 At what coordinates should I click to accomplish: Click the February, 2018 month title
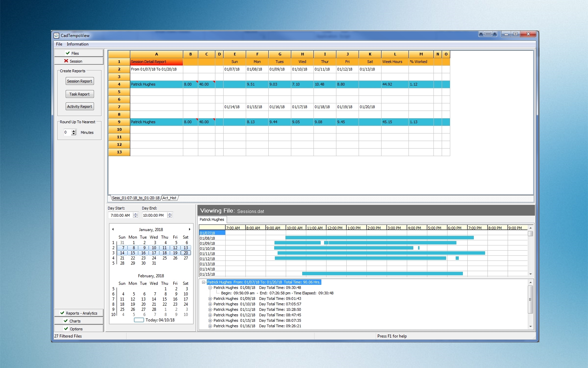point(151,276)
